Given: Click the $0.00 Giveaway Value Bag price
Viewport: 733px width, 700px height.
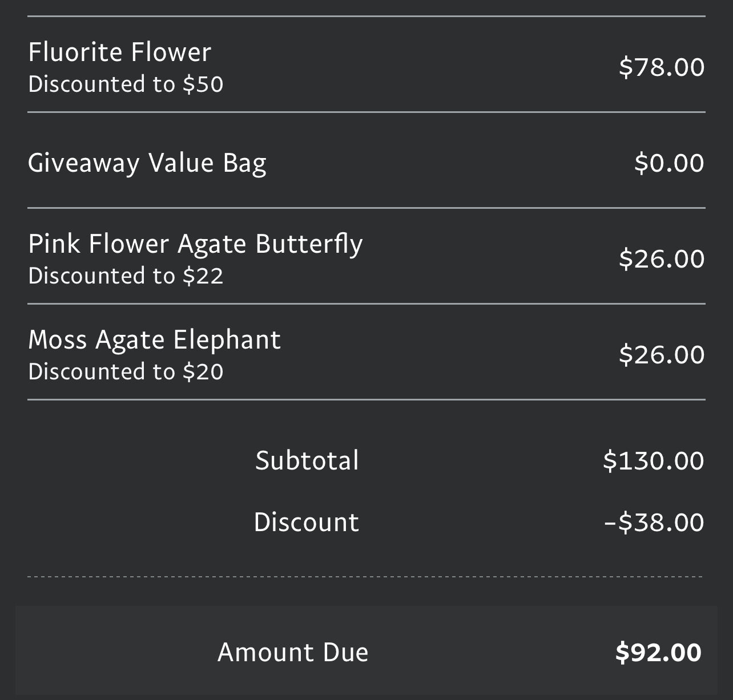Looking at the screenshot, I should click(x=668, y=163).
